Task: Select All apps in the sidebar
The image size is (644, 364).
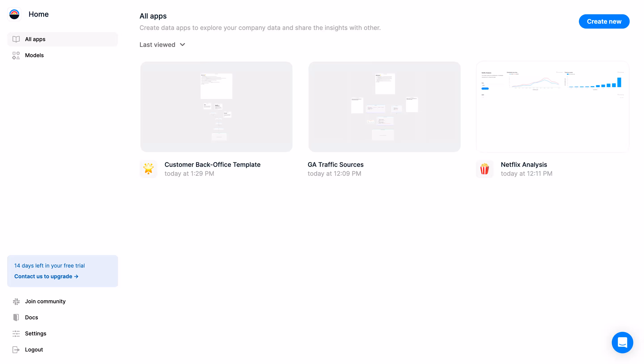Action: pos(35,39)
